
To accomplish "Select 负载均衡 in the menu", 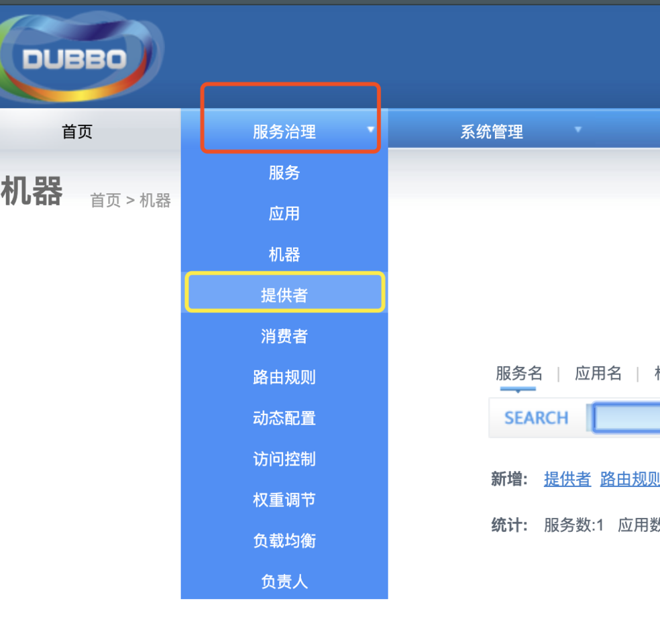I will 284,541.
